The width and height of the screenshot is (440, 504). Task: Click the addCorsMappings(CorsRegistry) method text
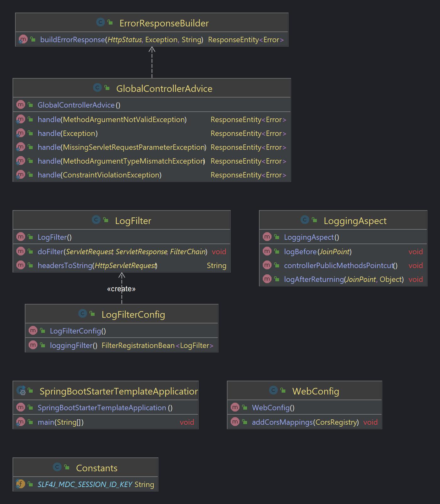(305, 422)
